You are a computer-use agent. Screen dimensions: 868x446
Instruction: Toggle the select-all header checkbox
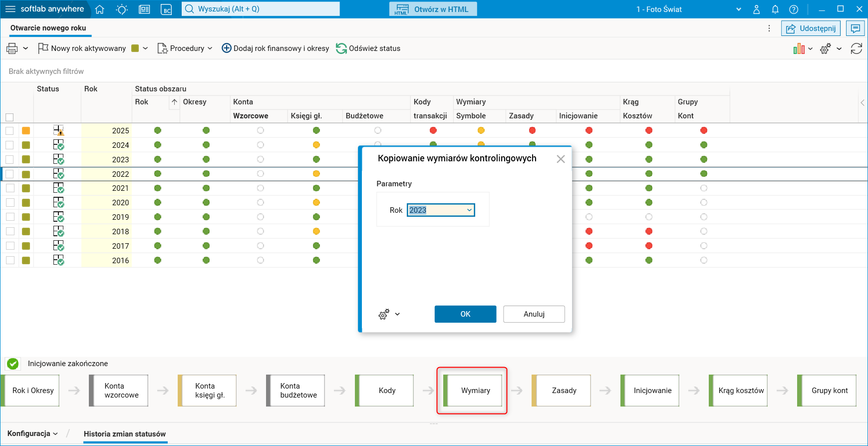[x=9, y=117]
